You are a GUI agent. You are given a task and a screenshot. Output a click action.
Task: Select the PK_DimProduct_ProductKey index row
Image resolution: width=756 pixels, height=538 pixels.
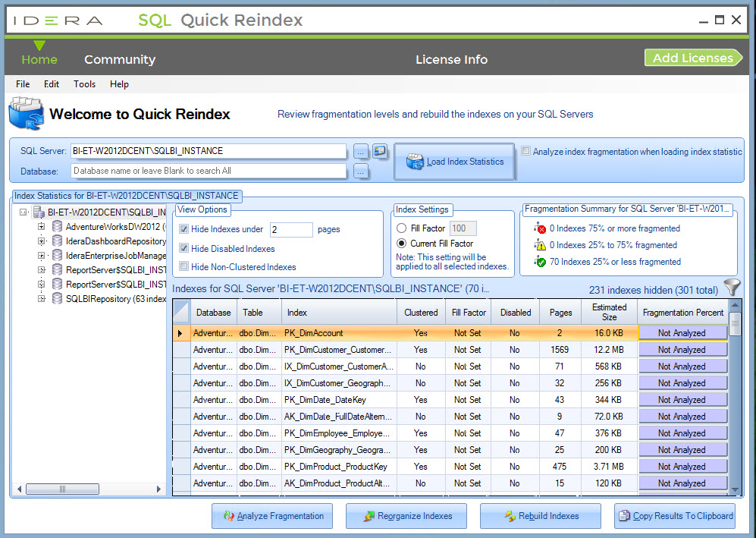pos(451,467)
